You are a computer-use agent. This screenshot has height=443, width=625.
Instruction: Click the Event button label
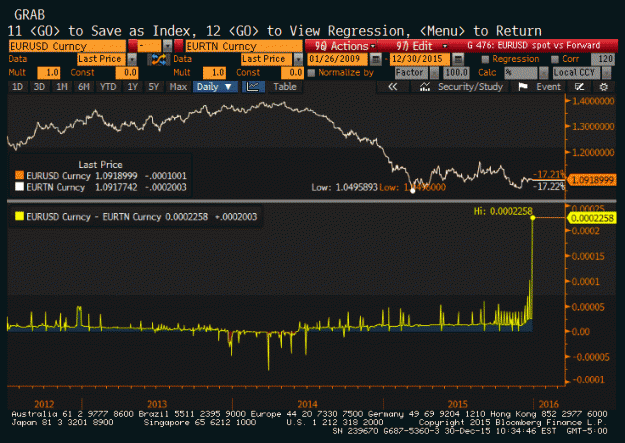tap(548, 87)
